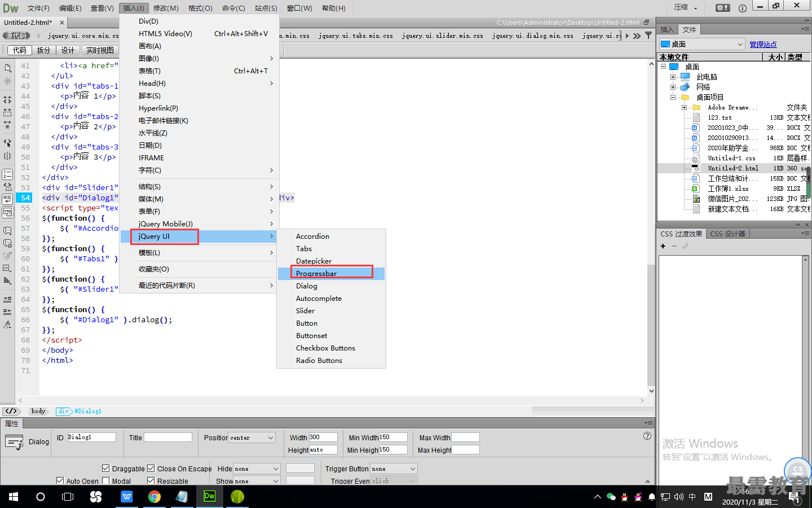Open Hide effect dropdown
The width and height of the screenshot is (812, 508).
coord(257,468)
